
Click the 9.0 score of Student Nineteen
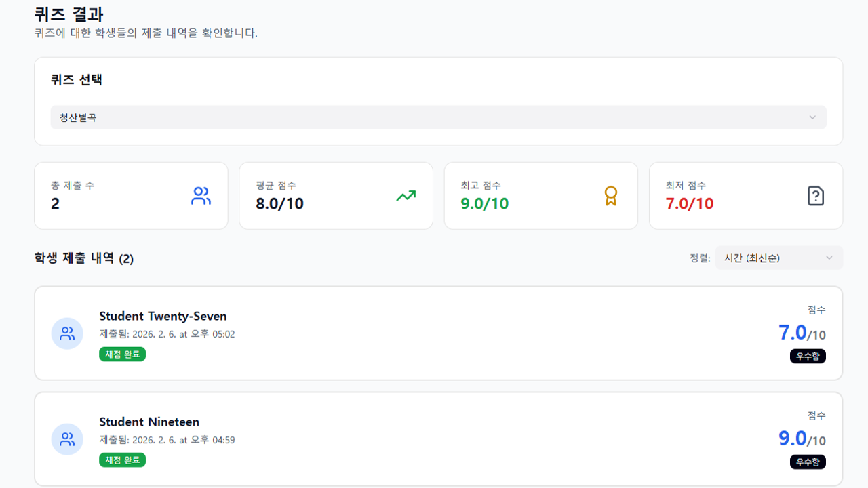click(x=793, y=439)
